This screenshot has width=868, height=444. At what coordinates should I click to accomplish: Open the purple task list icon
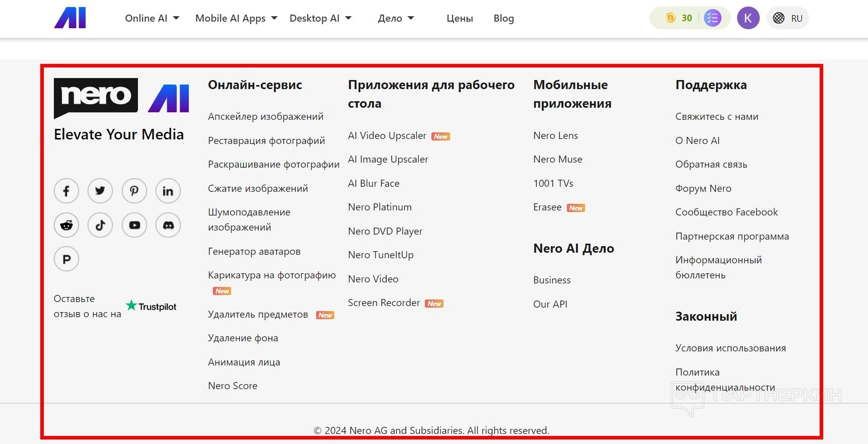coord(712,18)
